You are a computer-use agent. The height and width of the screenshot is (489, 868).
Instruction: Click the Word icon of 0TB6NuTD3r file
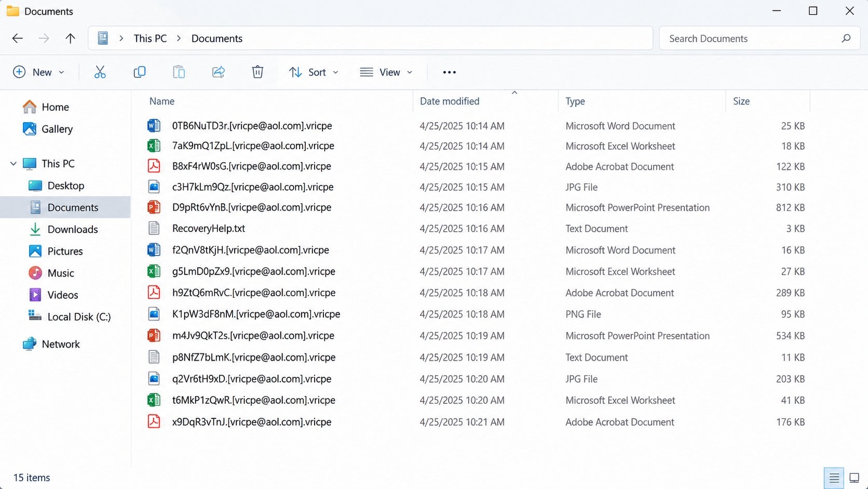pos(154,126)
